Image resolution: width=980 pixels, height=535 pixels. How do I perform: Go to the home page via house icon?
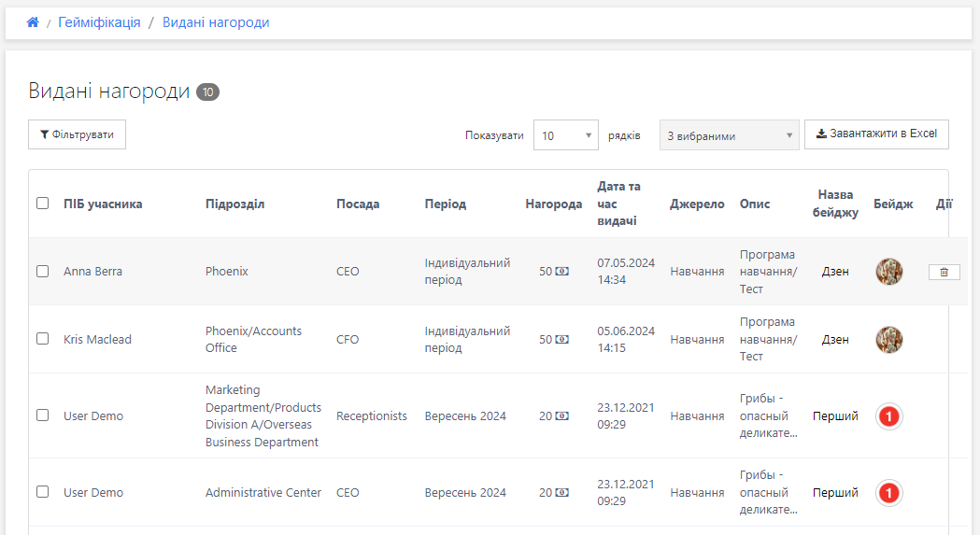point(33,22)
